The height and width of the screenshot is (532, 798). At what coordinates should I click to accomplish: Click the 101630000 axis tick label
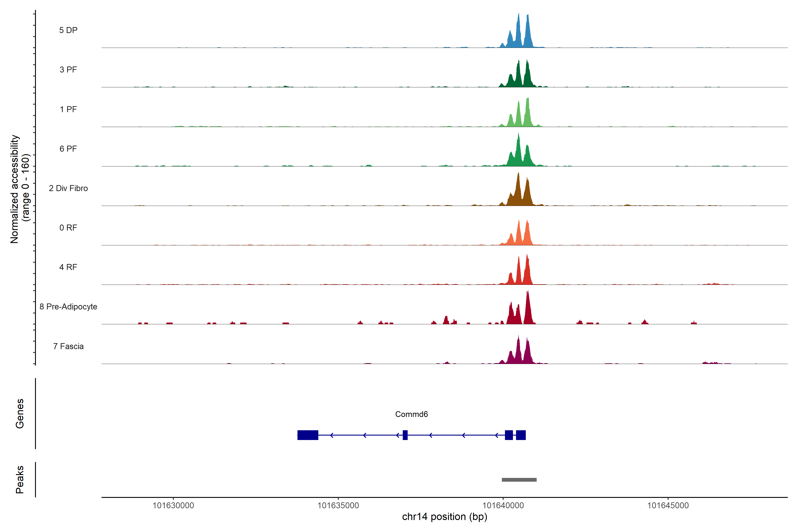click(173, 506)
